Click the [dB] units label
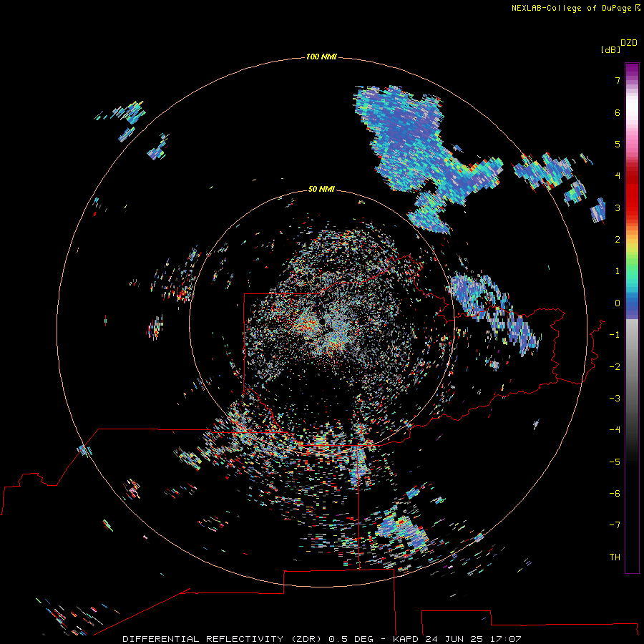The height and width of the screenshot is (644, 644). 610,49
